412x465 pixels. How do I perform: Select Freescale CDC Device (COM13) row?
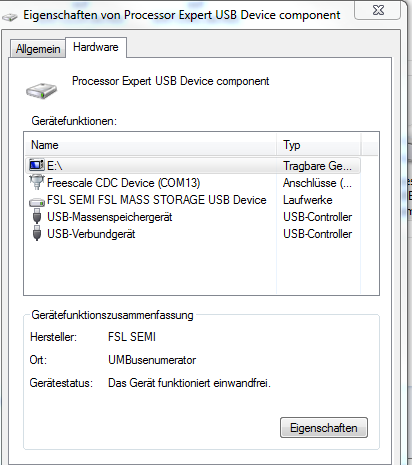tap(193, 183)
